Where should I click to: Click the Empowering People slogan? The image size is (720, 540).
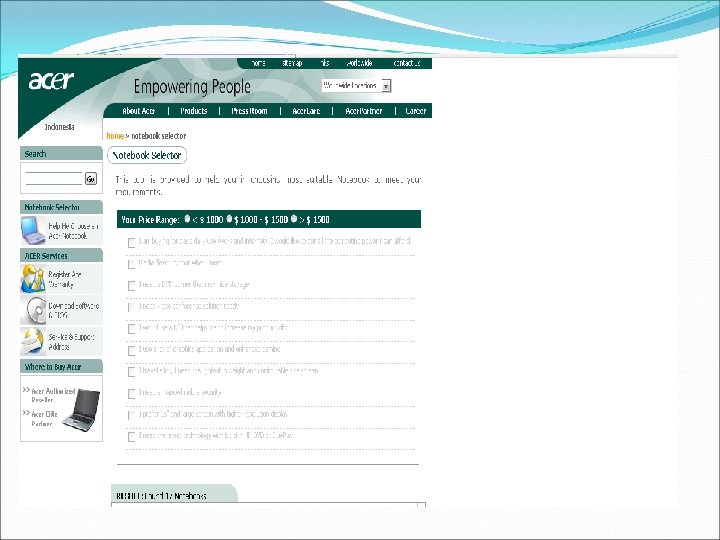[192, 86]
